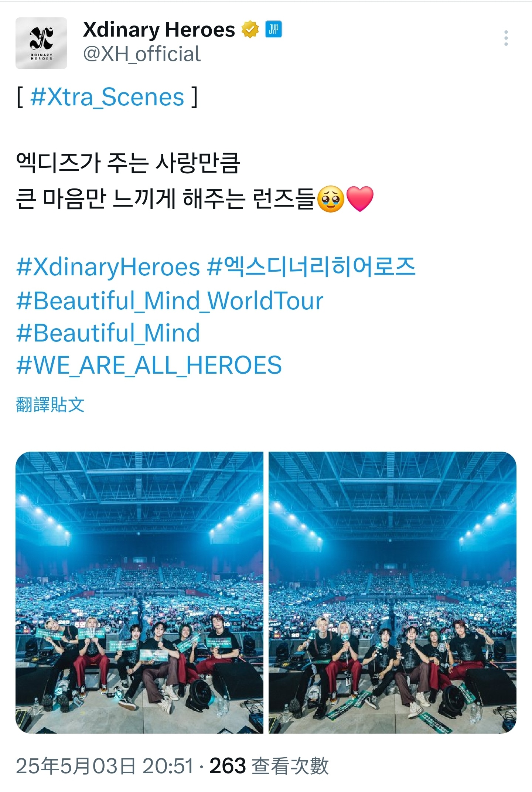Open the Xdinary Heroes display name
This screenshot has width=532, height=792.
point(159,30)
